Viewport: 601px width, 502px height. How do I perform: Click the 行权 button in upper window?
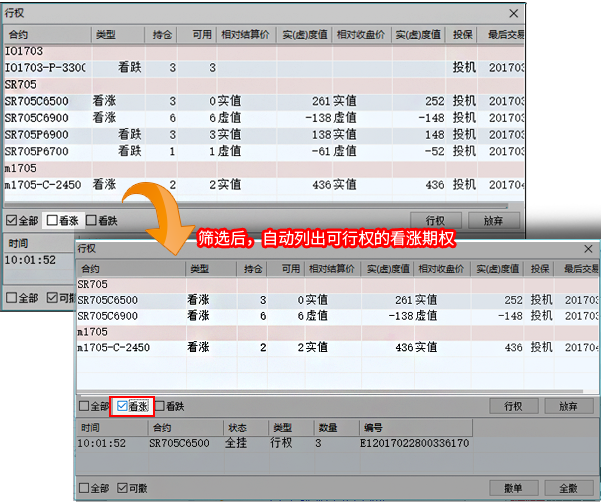pos(434,220)
